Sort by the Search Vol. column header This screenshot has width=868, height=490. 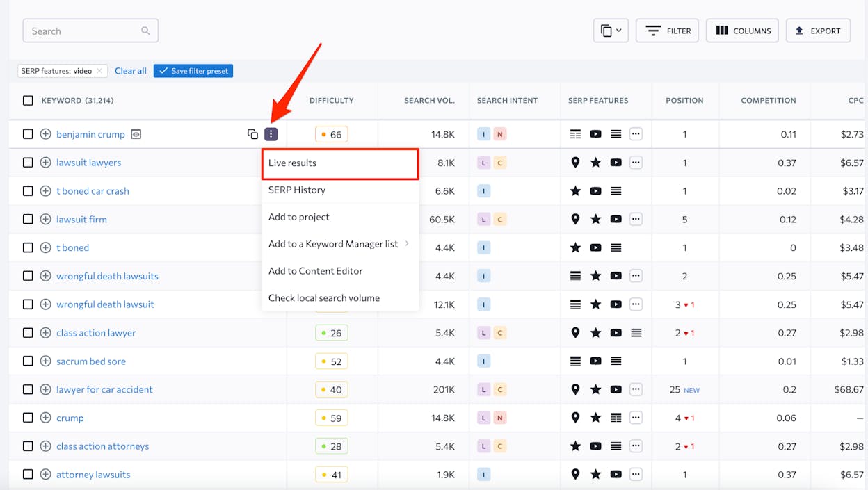pos(429,100)
